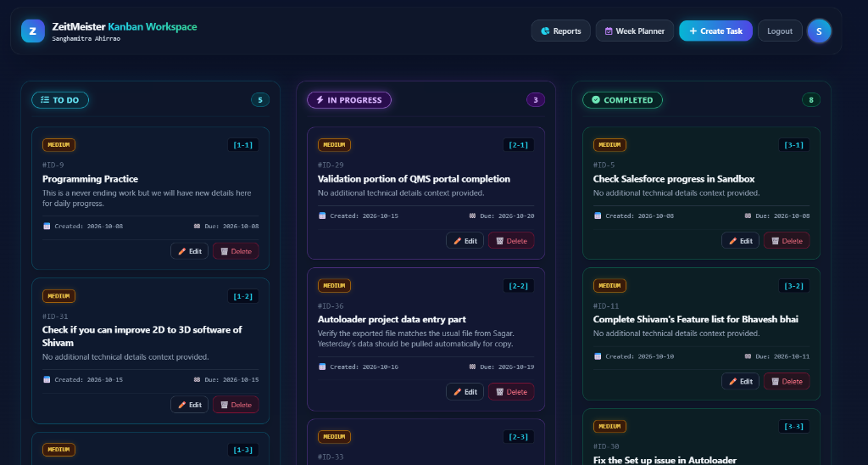Click the To Do count badge 5
The width and height of the screenshot is (868, 465).
pos(260,100)
